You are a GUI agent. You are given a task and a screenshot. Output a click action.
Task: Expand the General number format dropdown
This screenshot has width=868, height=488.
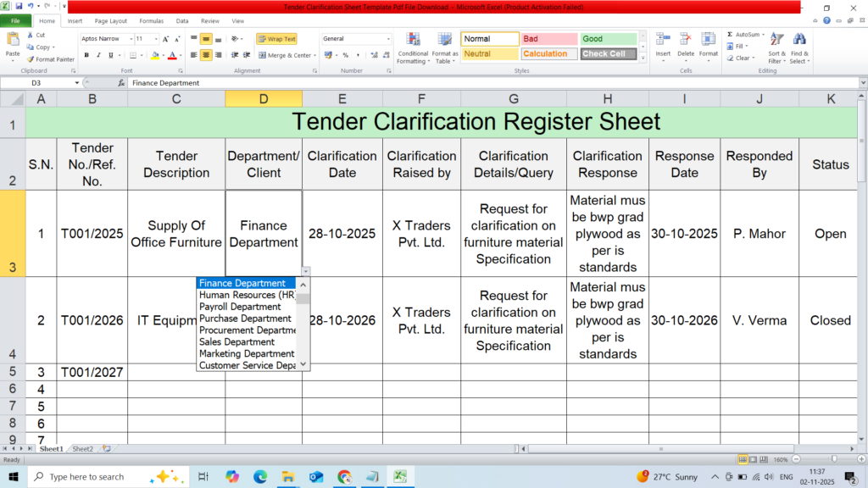click(x=388, y=39)
